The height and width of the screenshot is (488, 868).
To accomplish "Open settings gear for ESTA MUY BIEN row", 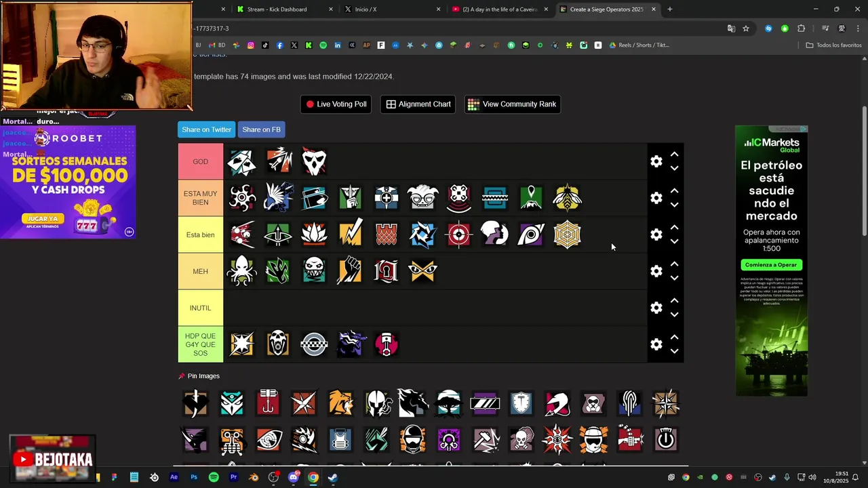I will coord(656,198).
